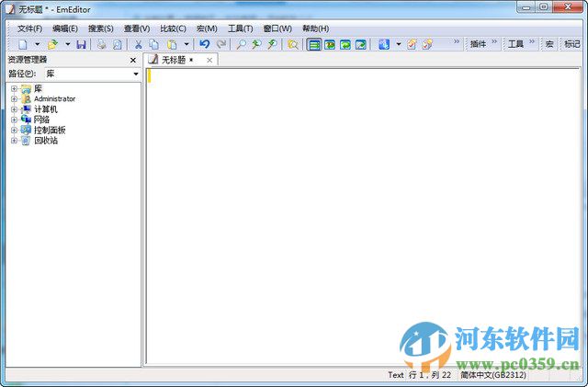Toggle the third green wrap mode button
Screen dimensions: 588x387
tap(345, 44)
